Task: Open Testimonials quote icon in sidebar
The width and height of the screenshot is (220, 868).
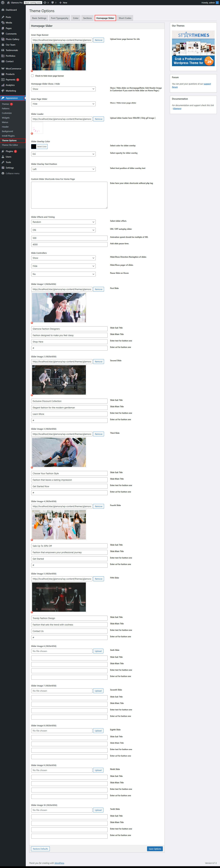Action: (x=3, y=50)
